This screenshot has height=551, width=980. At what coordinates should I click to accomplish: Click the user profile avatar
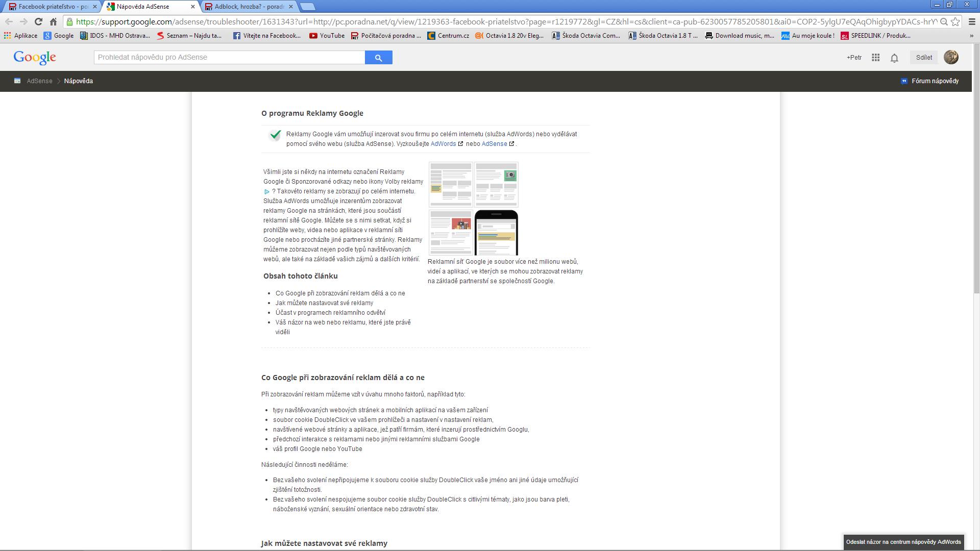tap(950, 57)
